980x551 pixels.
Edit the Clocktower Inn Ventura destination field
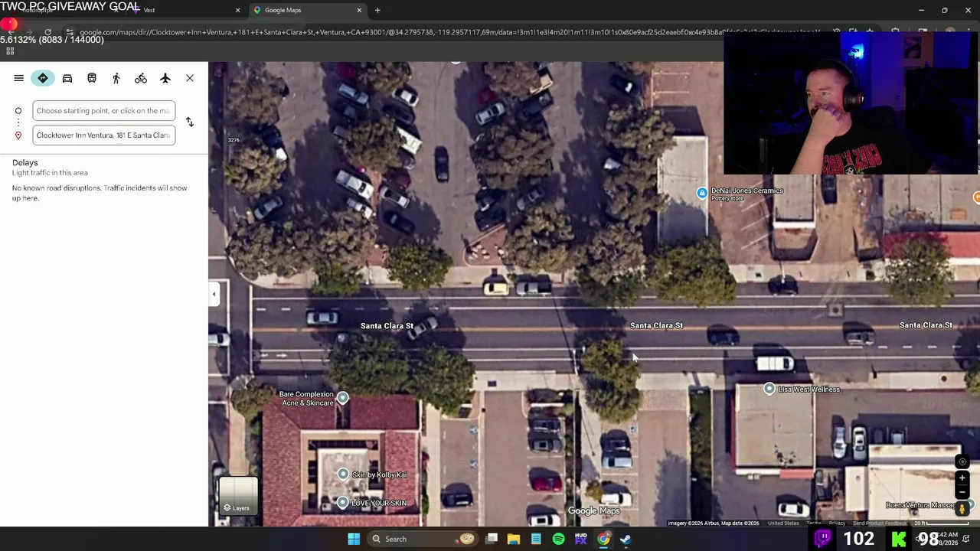click(x=103, y=135)
